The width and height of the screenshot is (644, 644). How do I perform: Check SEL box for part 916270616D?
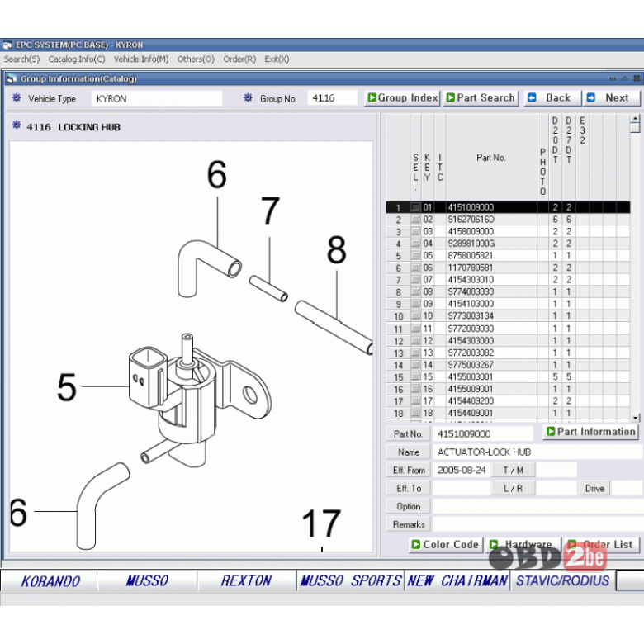pyautogui.click(x=415, y=220)
